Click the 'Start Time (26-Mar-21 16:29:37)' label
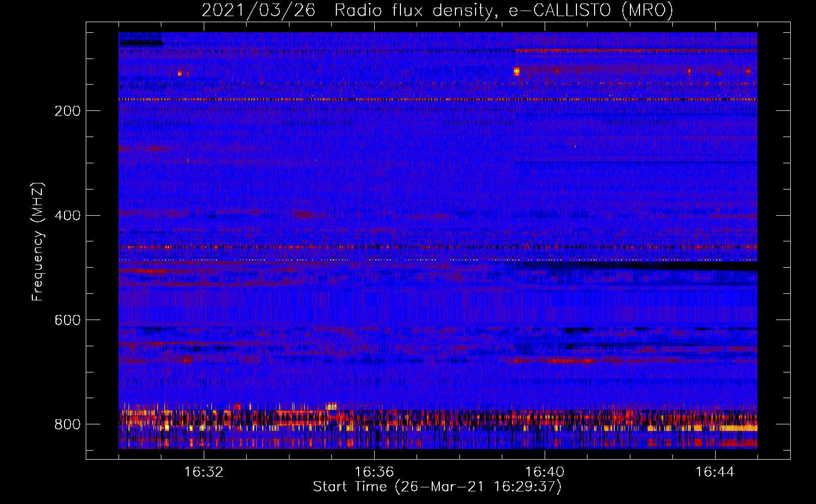The width and height of the screenshot is (816, 504). [437, 487]
